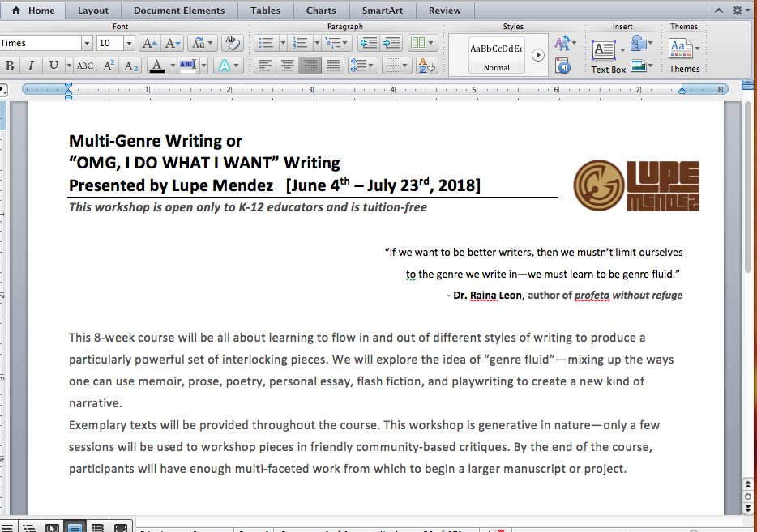757x532 pixels.
Task: Click the right-align text button
Action: 310,66
